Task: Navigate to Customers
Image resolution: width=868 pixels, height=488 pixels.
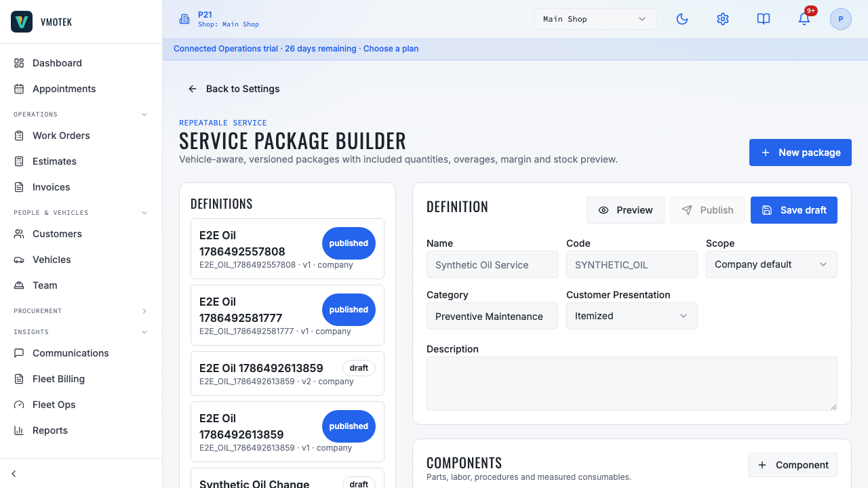Action: (81, 234)
